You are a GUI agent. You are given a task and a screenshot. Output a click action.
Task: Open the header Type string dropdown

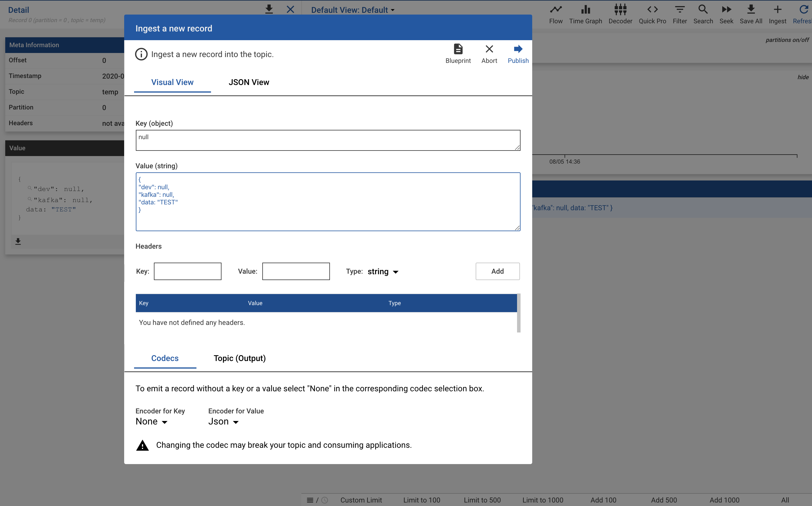click(383, 271)
